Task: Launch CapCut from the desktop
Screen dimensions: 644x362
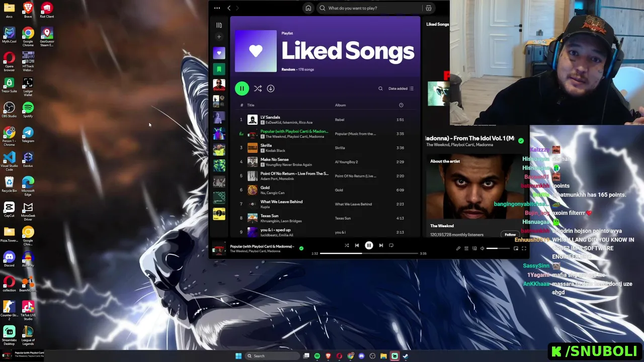Action: tap(9, 209)
